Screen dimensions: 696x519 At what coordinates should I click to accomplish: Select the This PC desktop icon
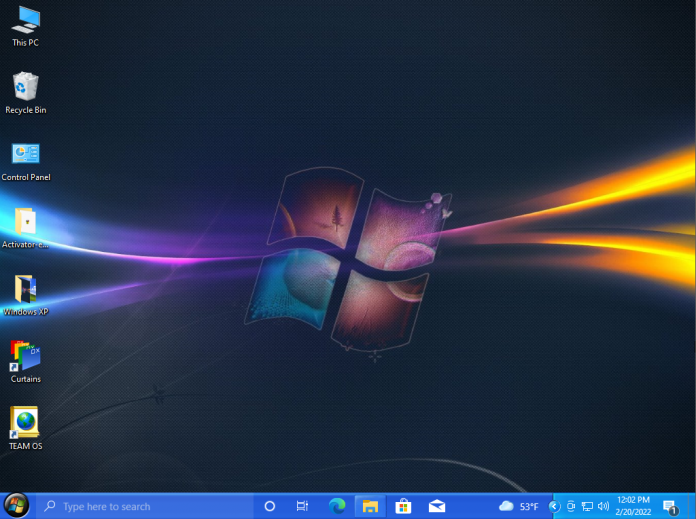point(26,26)
